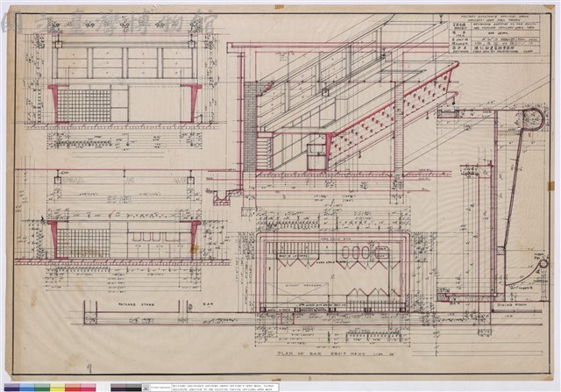Pick the red patch in calibration strip
The width and height of the screenshot is (561, 392).
(72, 388)
